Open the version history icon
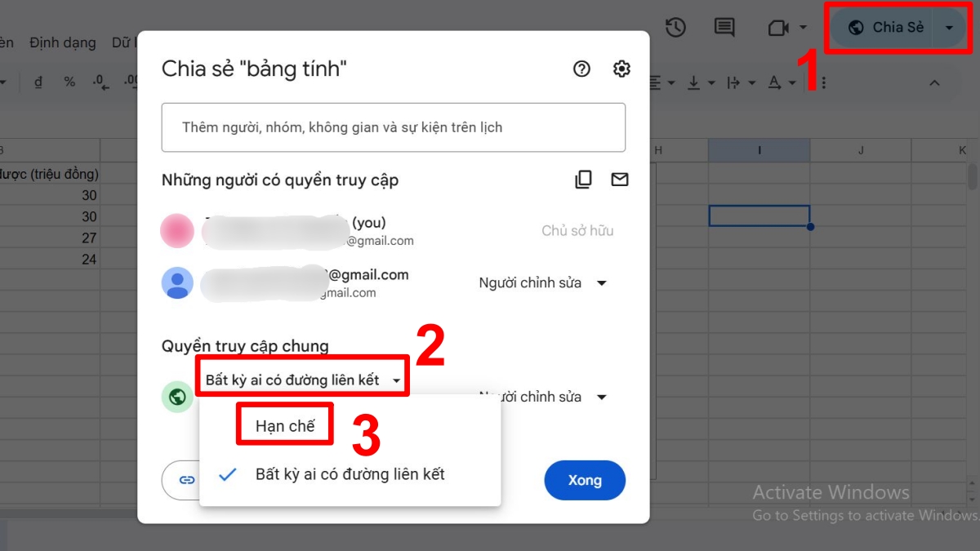Viewport: 980px width, 551px height. 676,27
